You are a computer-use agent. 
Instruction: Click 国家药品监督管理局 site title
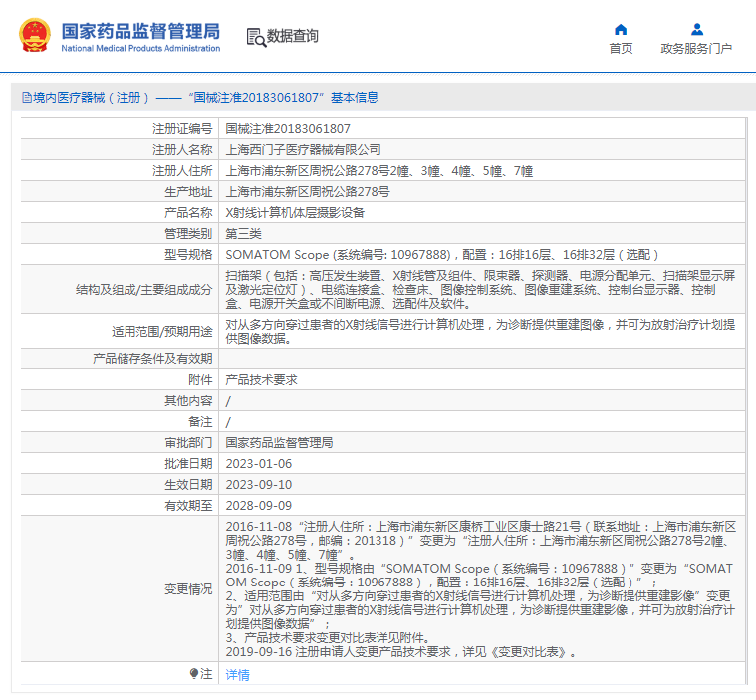[x=140, y=31]
